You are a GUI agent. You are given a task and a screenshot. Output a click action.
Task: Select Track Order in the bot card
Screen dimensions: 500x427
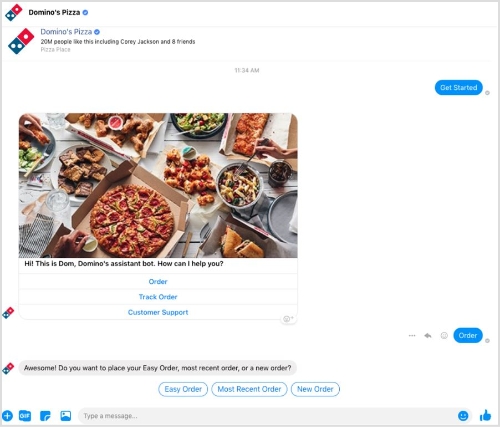pos(158,297)
